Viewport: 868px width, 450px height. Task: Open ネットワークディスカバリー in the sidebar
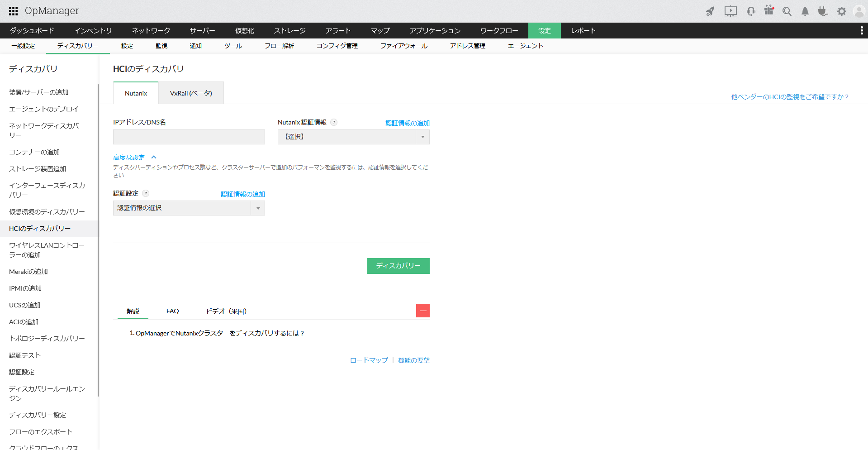click(44, 130)
